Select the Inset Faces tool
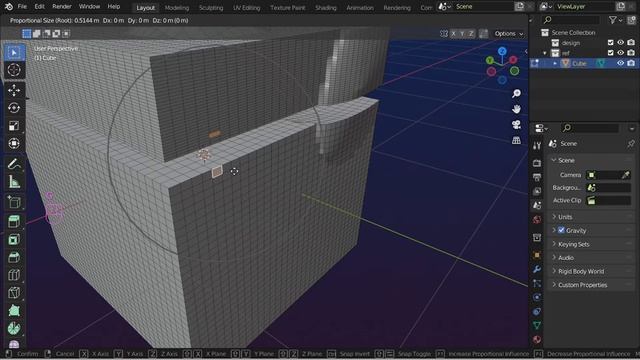Image resolution: width=640 pixels, height=360 pixels. [x=14, y=240]
